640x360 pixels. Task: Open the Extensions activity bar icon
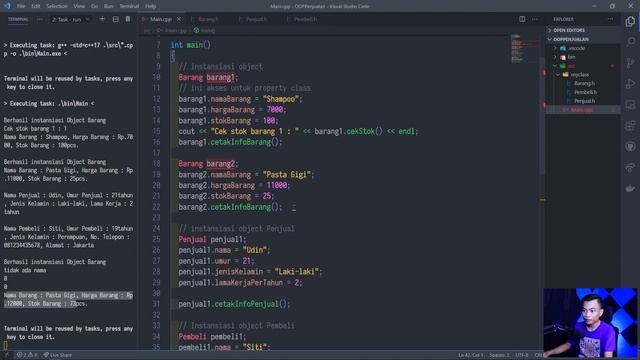pyautogui.click(x=630, y=126)
